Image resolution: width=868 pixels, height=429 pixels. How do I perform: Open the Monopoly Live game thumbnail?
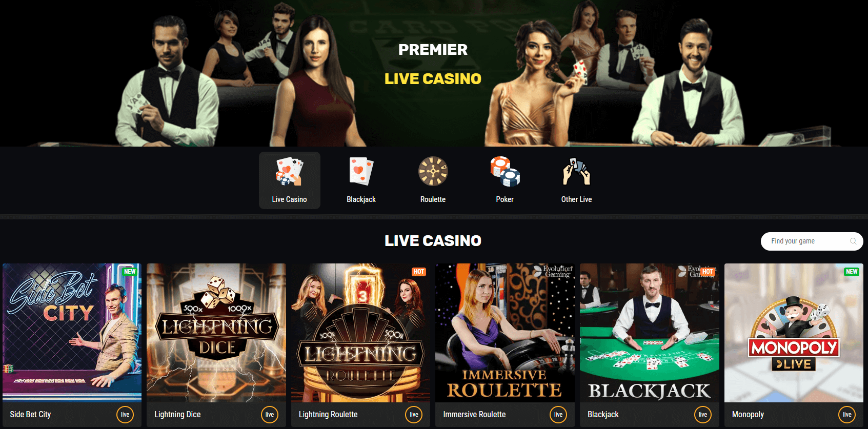point(794,333)
